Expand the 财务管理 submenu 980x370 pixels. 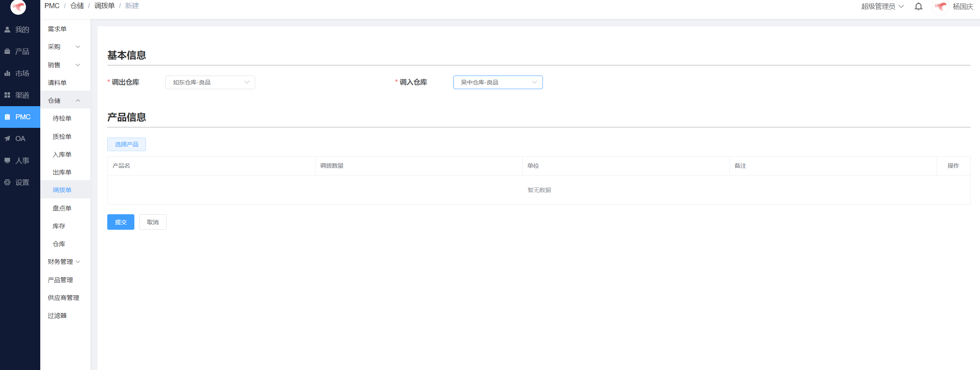click(x=65, y=262)
